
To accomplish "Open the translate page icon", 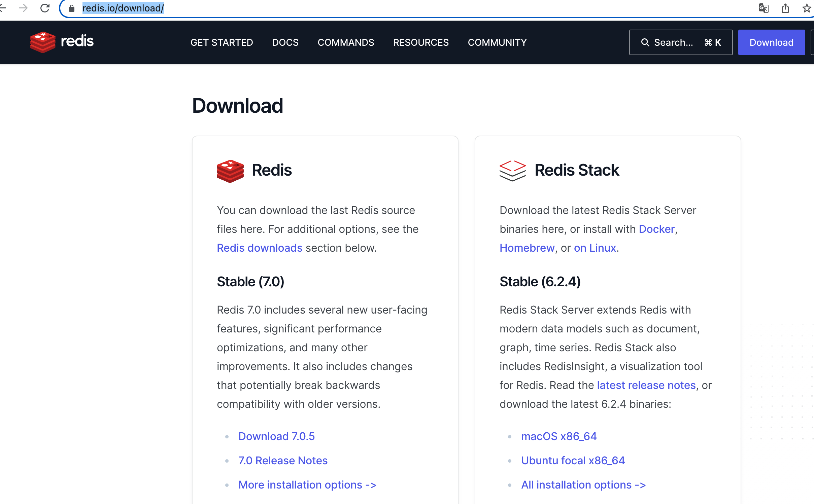I will coord(764,8).
